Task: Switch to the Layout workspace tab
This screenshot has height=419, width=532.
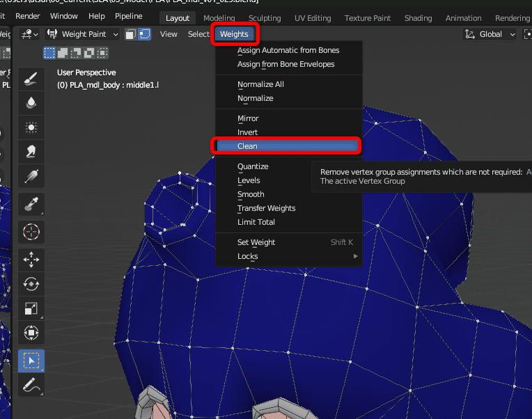Action: pyautogui.click(x=178, y=18)
